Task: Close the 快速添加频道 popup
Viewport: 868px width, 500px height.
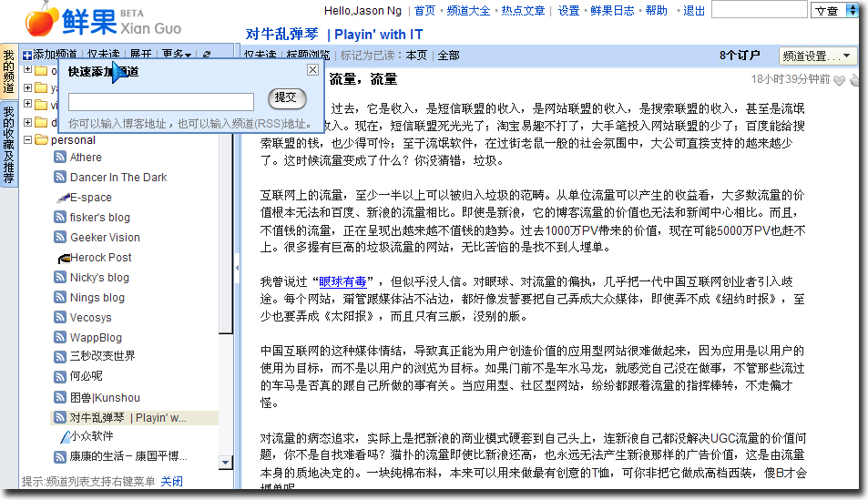Action: (x=312, y=70)
